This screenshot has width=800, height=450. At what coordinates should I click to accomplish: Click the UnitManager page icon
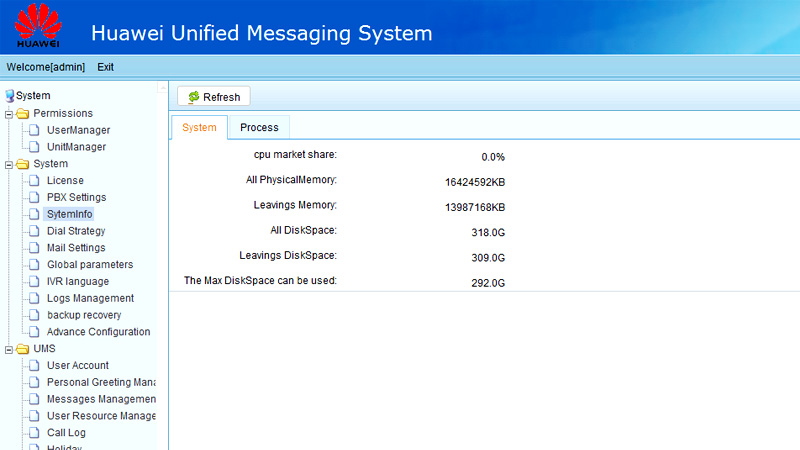click(x=34, y=147)
